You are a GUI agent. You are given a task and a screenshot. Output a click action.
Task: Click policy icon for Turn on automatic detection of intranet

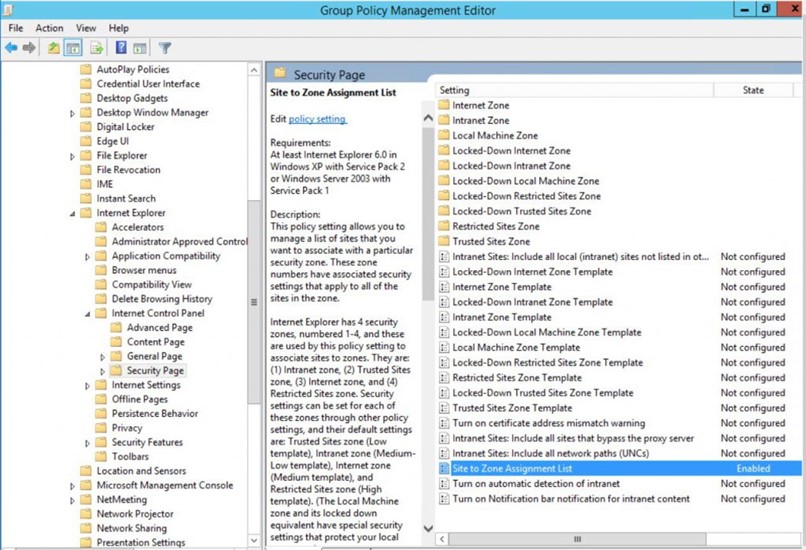click(x=444, y=483)
